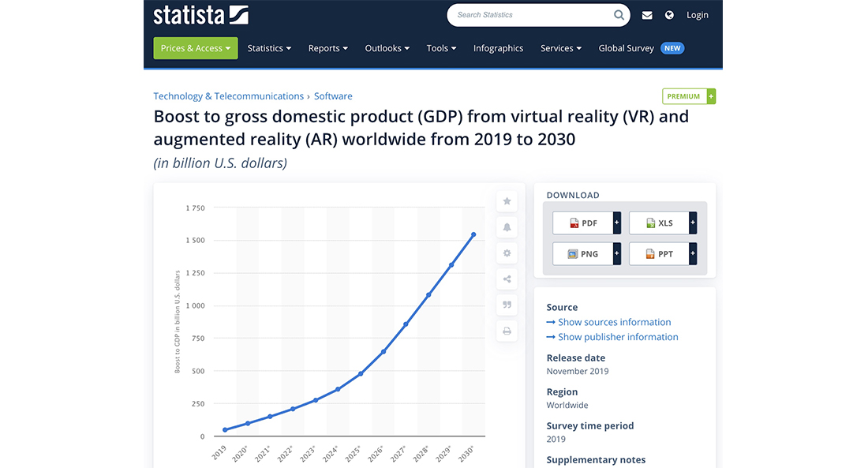
Task: Open Technology & Telecommunications breadcrumb link
Action: pos(228,96)
